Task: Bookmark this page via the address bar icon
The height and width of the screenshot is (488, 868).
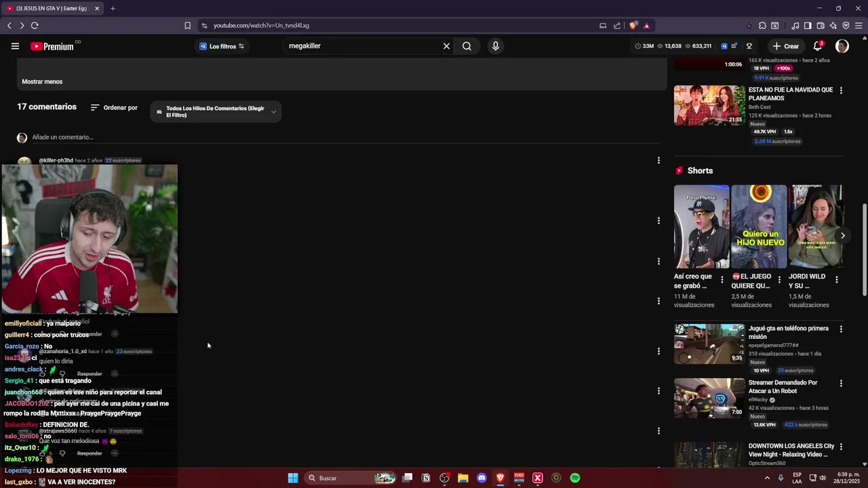Action: point(187,25)
